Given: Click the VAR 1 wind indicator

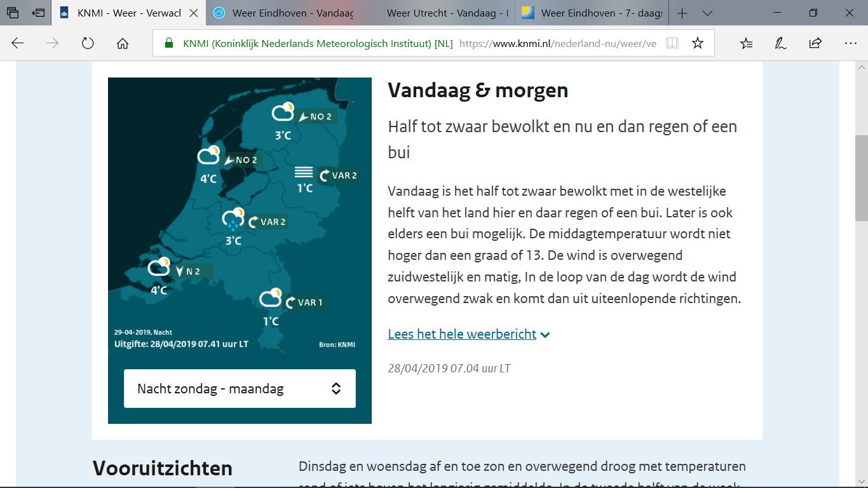Looking at the screenshot, I should (304, 302).
